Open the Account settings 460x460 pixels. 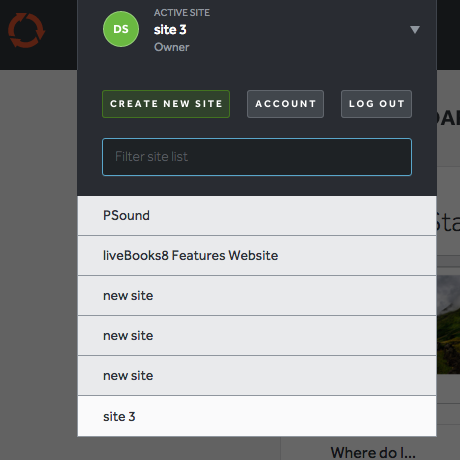(x=285, y=104)
